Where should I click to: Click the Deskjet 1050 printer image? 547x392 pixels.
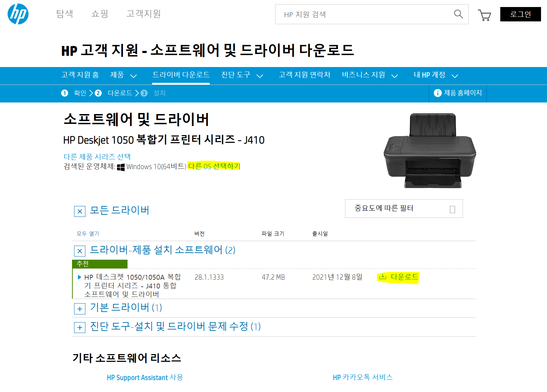[x=430, y=151]
